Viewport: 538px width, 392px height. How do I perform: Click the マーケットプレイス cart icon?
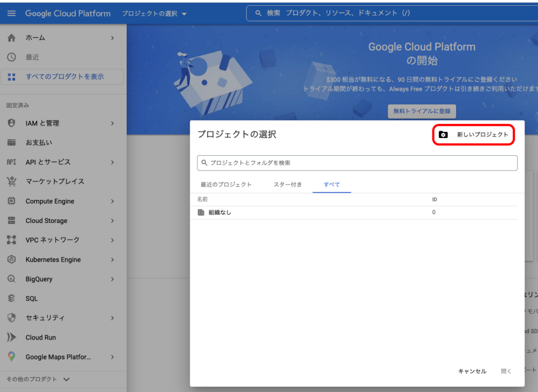[12, 182]
